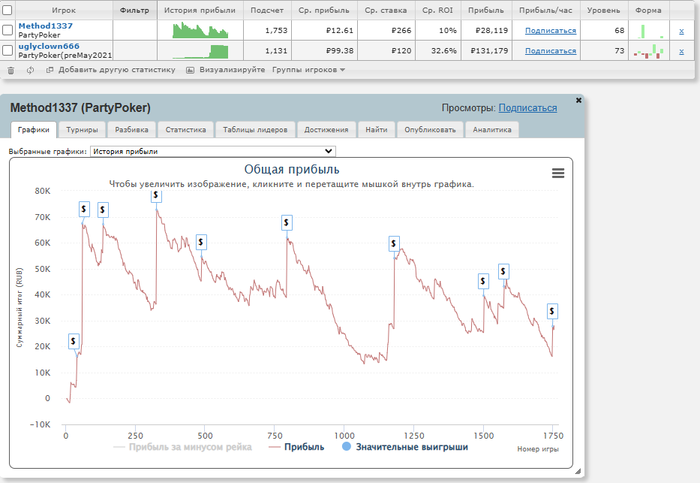This screenshot has width=700, height=483.
Task: Switch to the Аналитика tab
Action: click(x=492, y=130)
